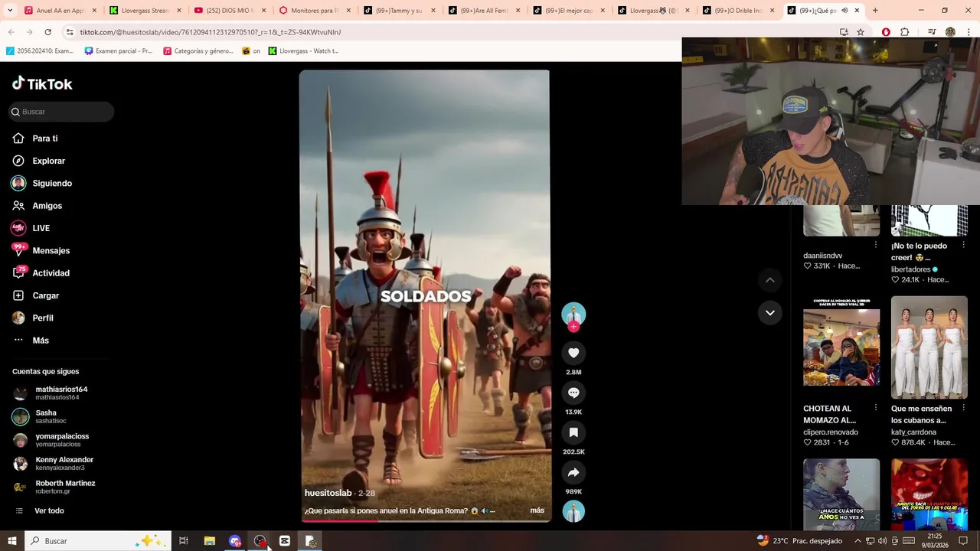Save the video with the bookmark icon
980x551 pixels.
(x=573, y=432)
